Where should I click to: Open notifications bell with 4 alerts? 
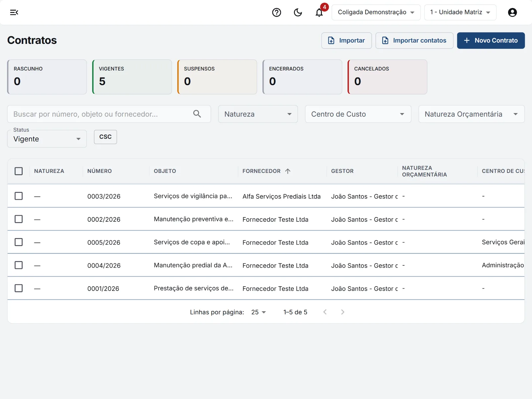click(x=319, y=12)
